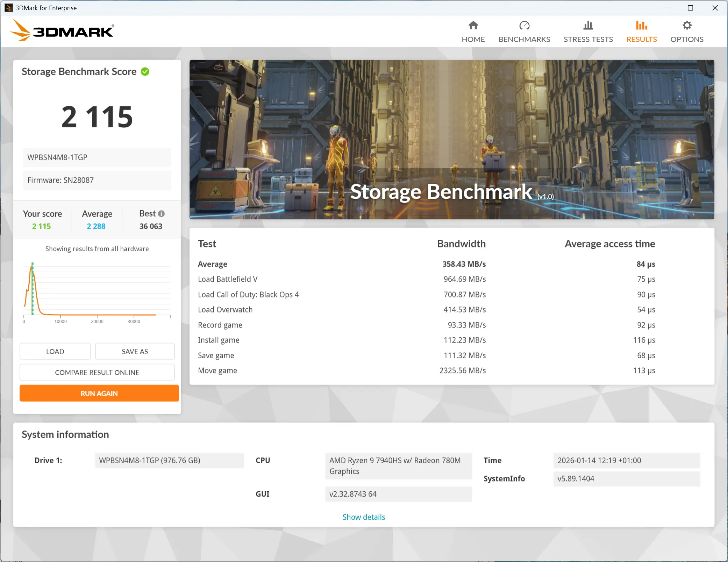Click the score distribution chart
This screenshot has height=562, width=728.
(x=97, y=292)
